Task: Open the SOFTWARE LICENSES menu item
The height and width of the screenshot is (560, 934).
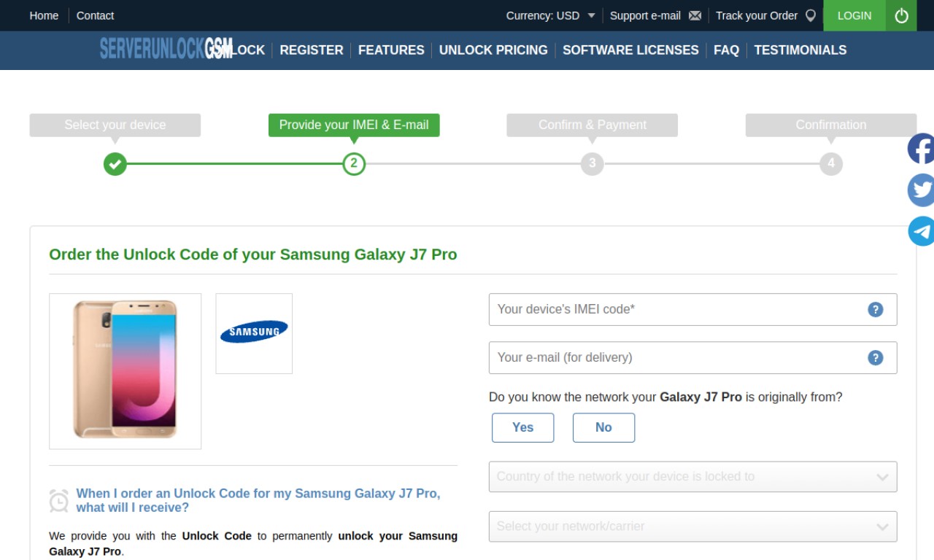Action: (x=630, y=50)
